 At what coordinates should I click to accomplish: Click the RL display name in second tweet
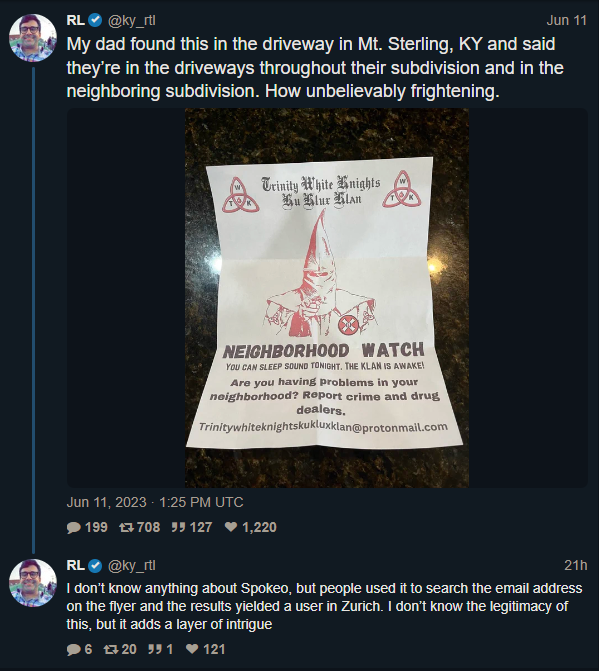[76, 565]
